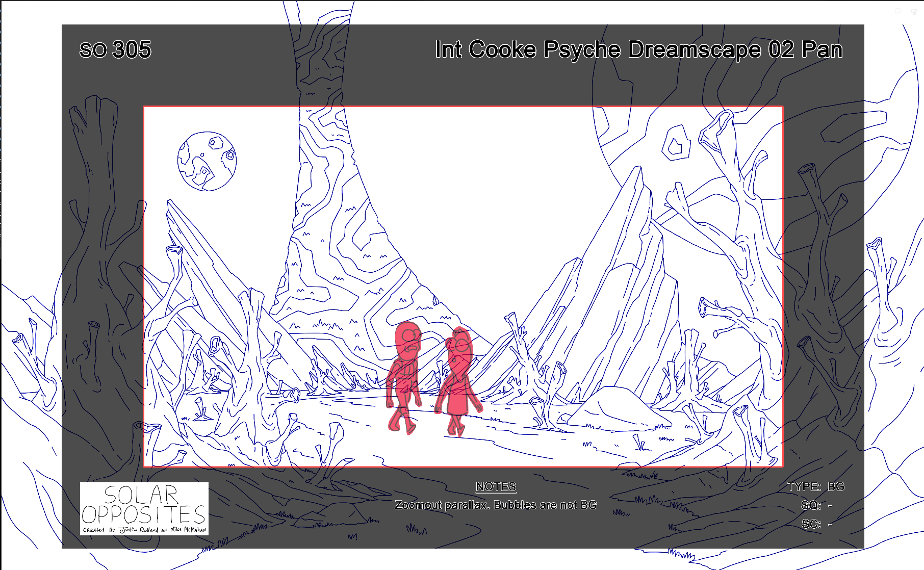Click the small cratered moon
The width and height of the screenshot is (924, 570).
207,161
